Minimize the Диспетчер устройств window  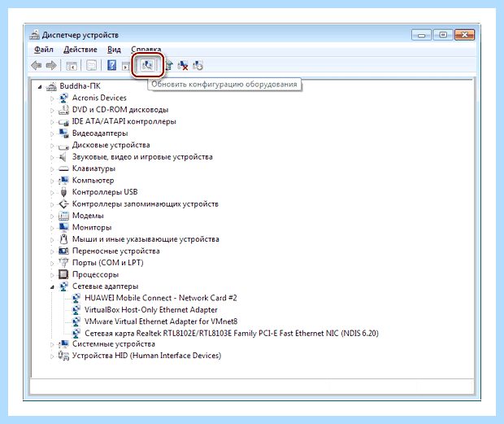pos(421,35)
